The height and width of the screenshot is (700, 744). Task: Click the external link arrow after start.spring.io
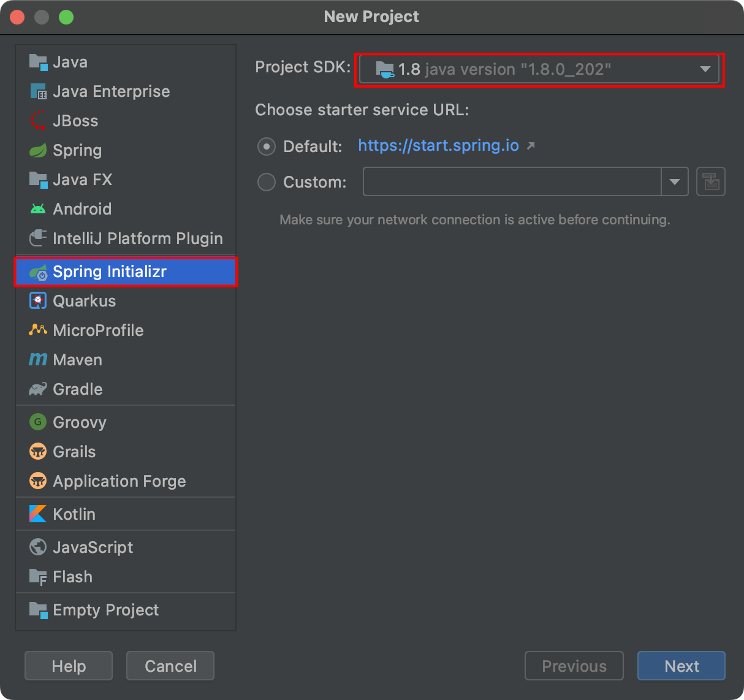click(531, 146)
